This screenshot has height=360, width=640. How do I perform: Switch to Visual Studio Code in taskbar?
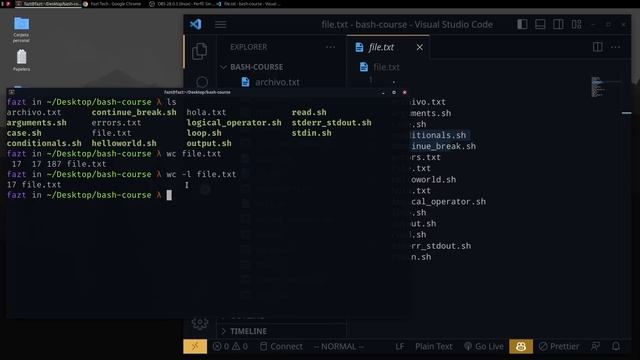(249, 4)
